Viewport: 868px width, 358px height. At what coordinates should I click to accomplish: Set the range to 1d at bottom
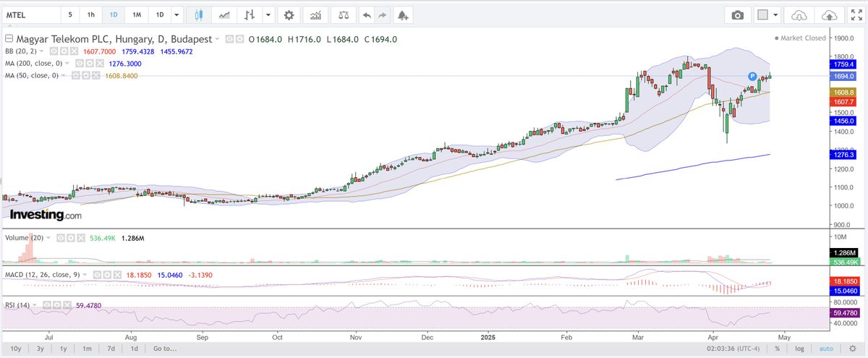[x=134, y=349]
